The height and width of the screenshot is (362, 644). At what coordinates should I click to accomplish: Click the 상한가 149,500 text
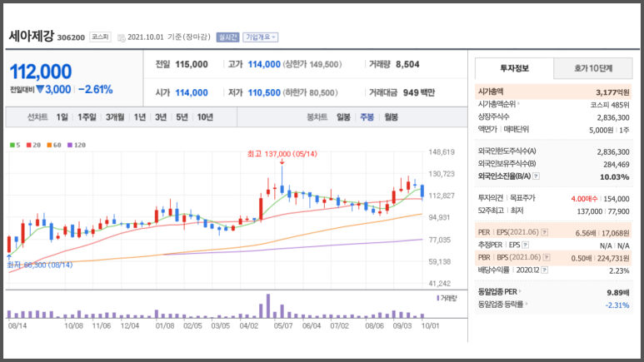tap(312, 64)
